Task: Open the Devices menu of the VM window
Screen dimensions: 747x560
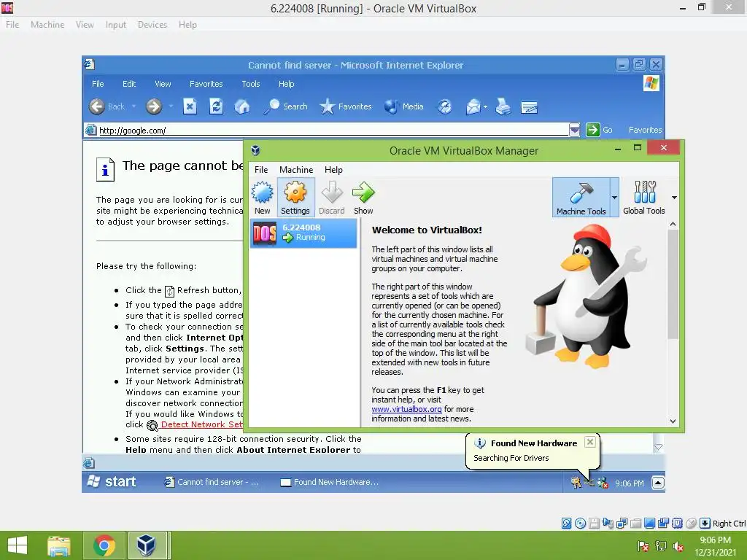Action: (x=152, y=25)
